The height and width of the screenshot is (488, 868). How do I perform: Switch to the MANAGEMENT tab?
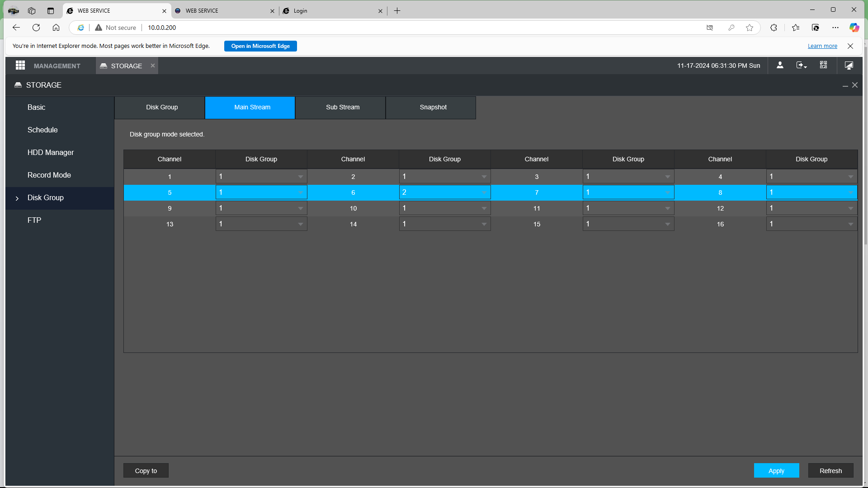(57, 66)
